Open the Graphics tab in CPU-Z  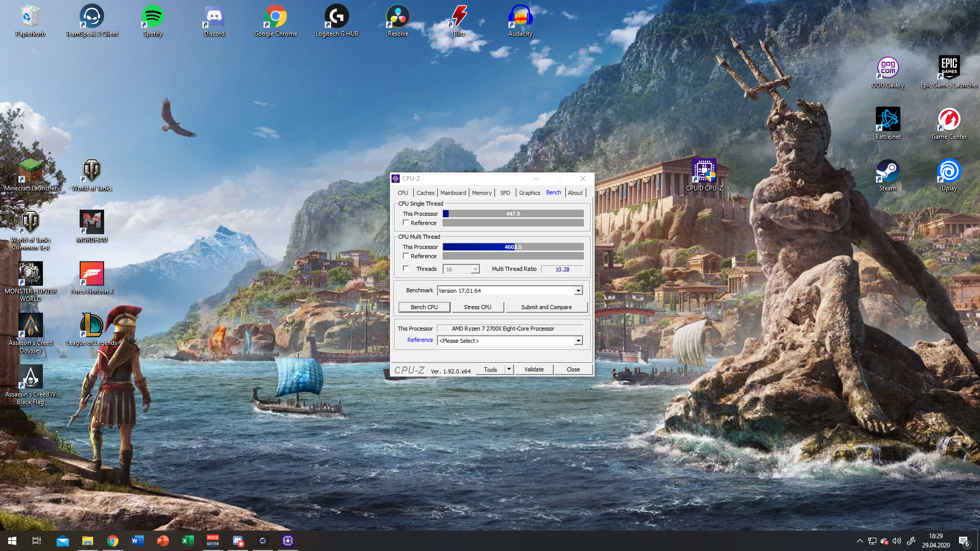[529, 192]
